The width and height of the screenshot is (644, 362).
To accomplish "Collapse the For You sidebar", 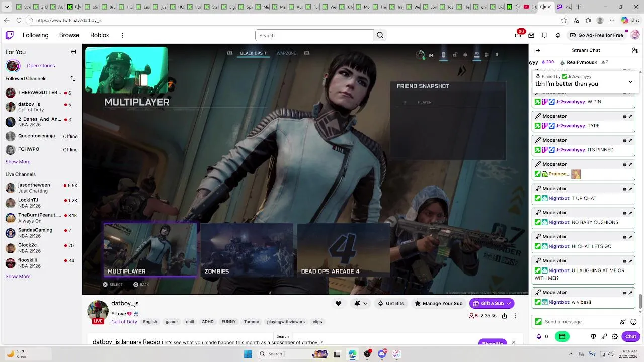I will [73, 52].
